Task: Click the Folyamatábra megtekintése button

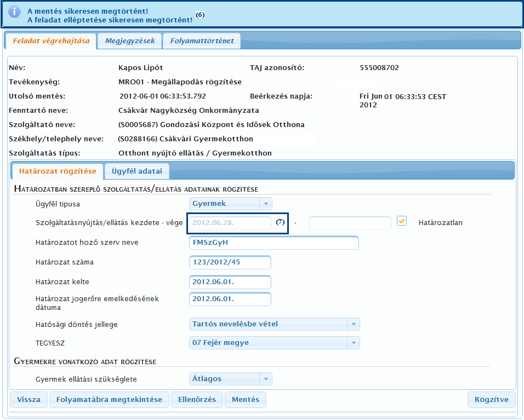Action: coord(109,400)
